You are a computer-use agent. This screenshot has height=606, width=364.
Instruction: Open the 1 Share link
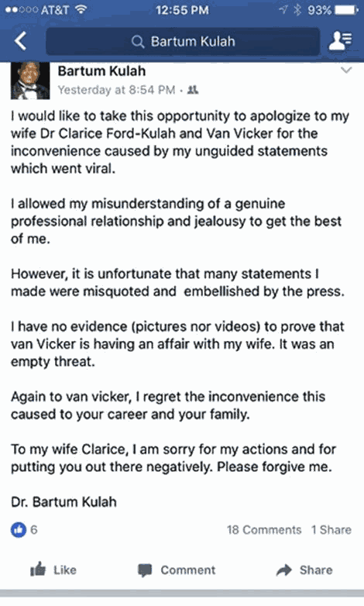pos(331,529)
